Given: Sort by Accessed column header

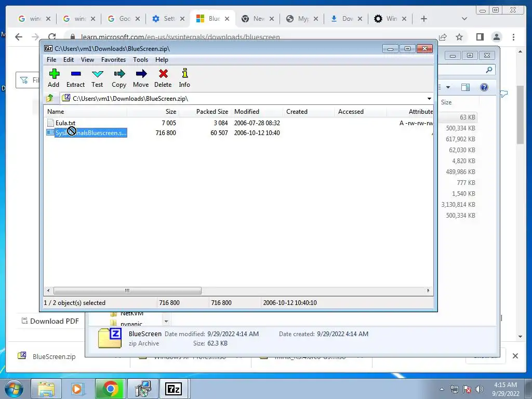Looking at the screenshot, I should (361, 112).
